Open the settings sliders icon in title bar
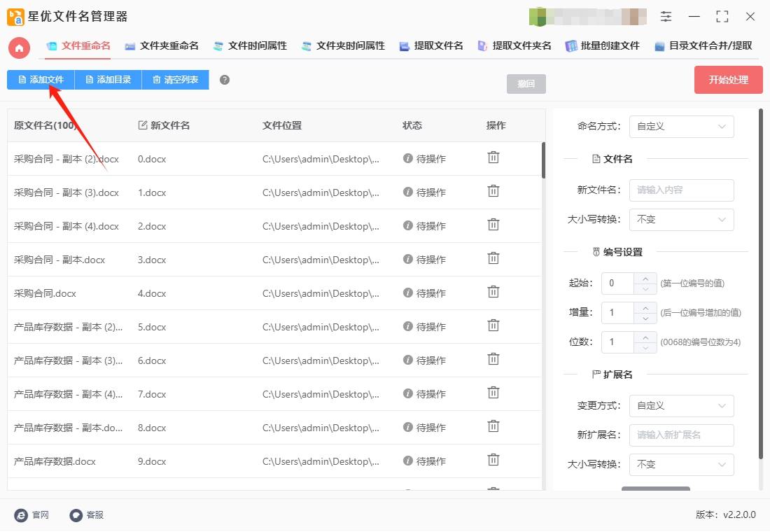Image resolution: width=770 pixels, height=532 pixels. [x=666, y=16]
